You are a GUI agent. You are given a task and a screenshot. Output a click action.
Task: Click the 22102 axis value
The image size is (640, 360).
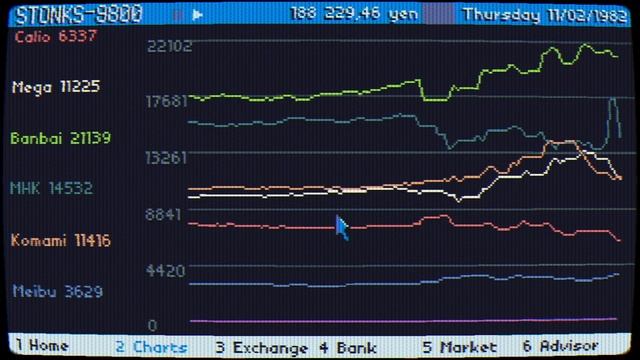[x=169, y=46]
